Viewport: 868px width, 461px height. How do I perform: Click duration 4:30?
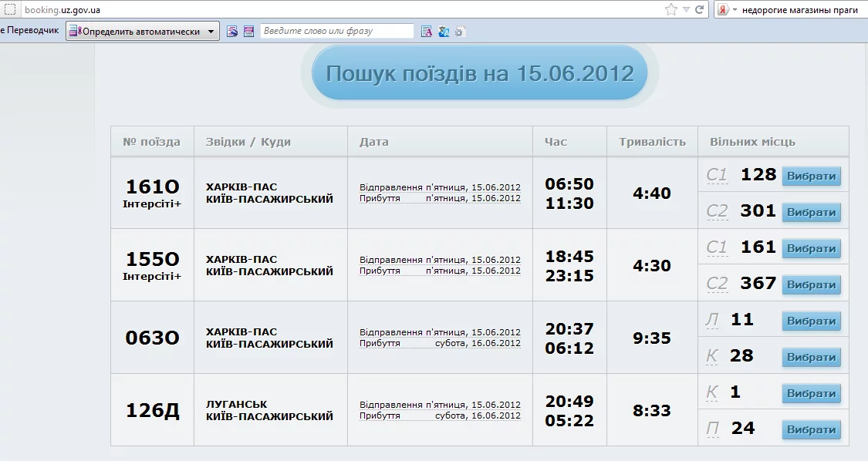[x=652, y=266]
